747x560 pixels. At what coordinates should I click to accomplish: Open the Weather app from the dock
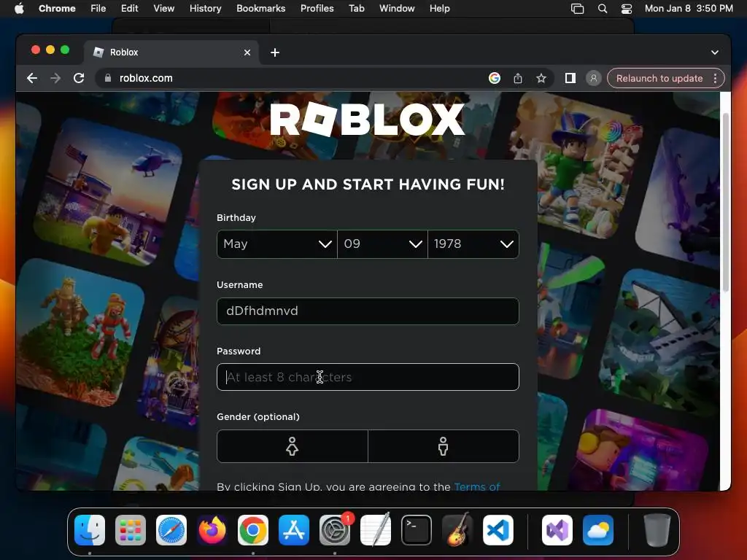tap(598, 530)
